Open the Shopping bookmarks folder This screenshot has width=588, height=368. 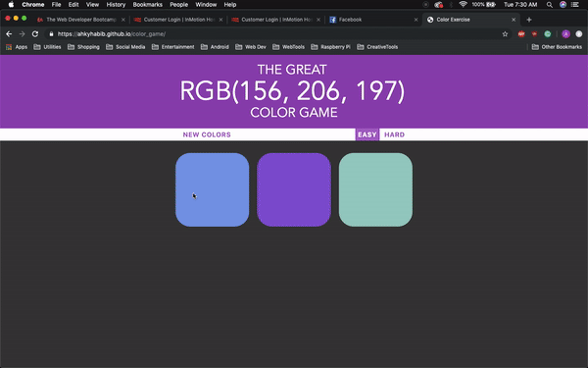click(83, 47)
